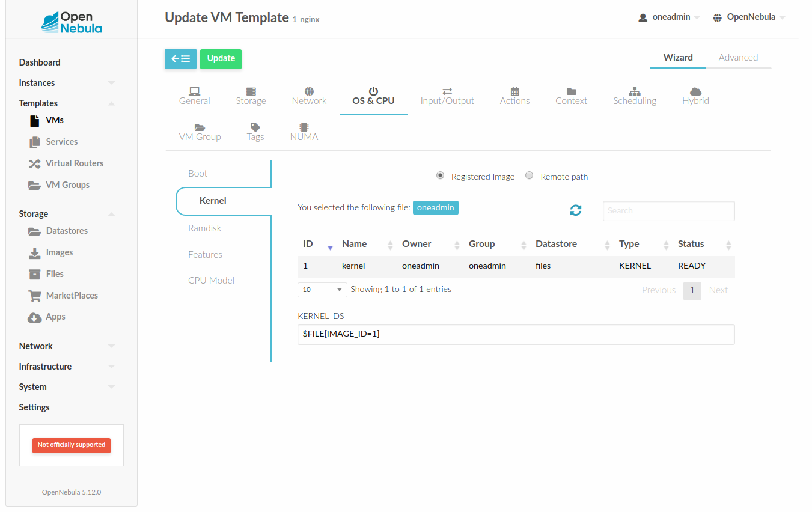Open the General tab laptop icon

point(194,91)
